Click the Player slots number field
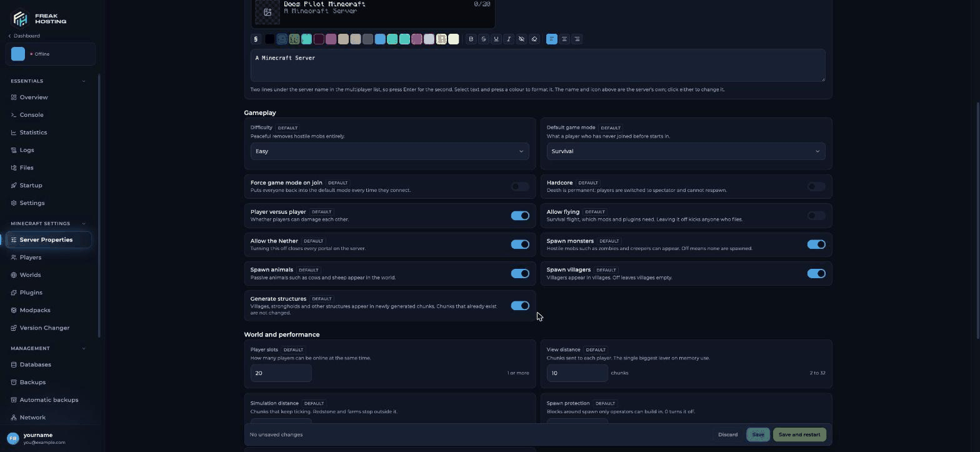The width and height of the screenshot is (980, 452). [281, 373]
